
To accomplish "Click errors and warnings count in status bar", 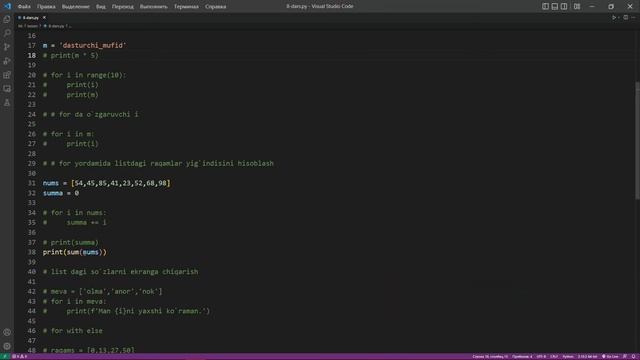I will pyautogui.click(x=20, y=356).
